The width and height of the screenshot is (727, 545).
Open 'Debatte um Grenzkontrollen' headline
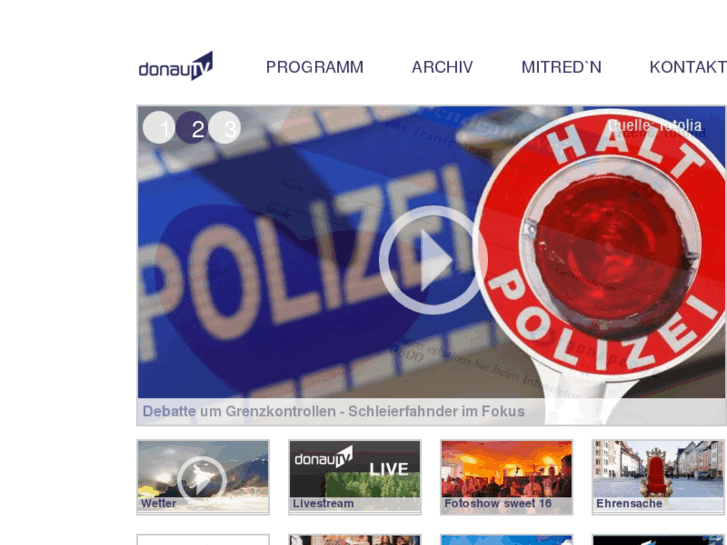pyautogui.click(x=333, y=411)
